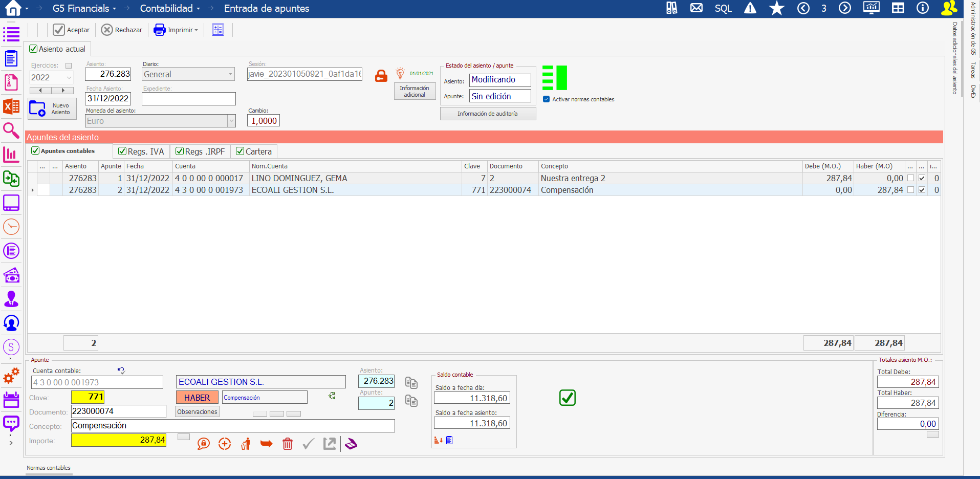This screenshot has width=980, height=479.
Task: Click the yellow Importe field
Action: tap(119, 440)
